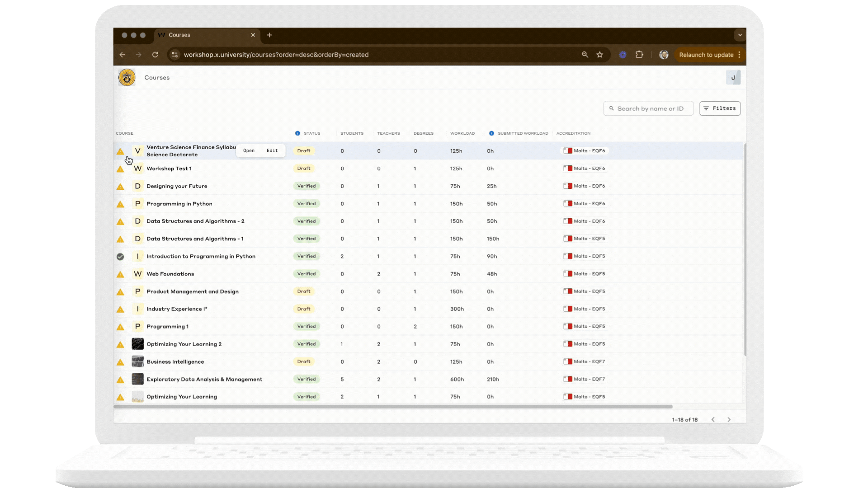The width and height of the screenshot is (868, 488).
Task: Click the horizontal scrollbar below the table
Action: (392, 407)
